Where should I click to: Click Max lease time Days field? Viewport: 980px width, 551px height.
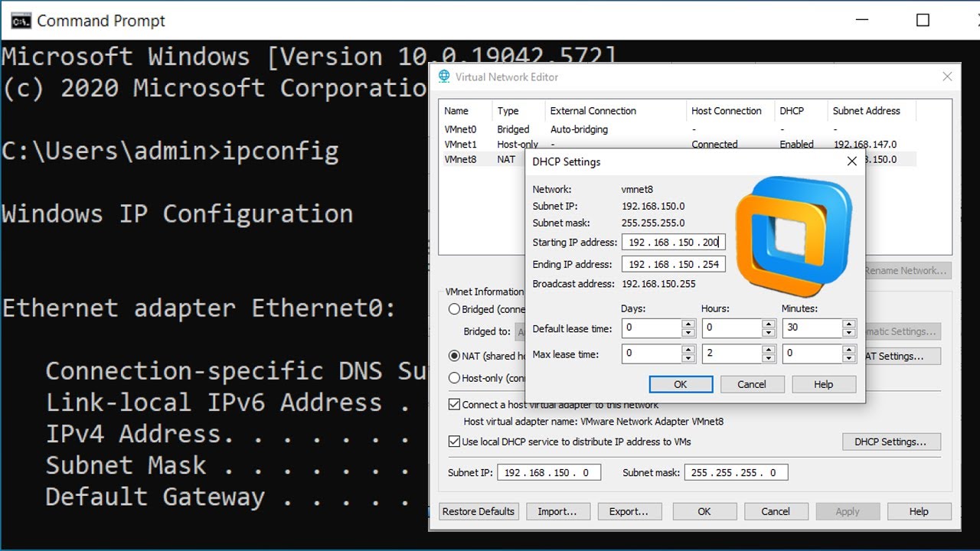(x=652, y=354)
